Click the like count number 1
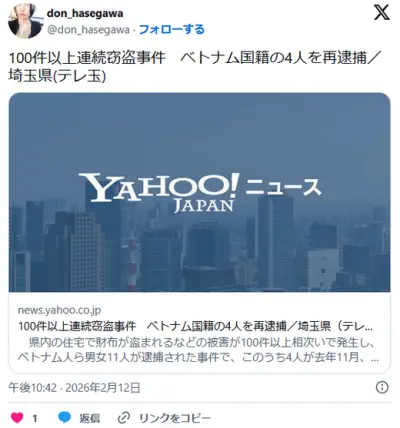 point(35,418)
